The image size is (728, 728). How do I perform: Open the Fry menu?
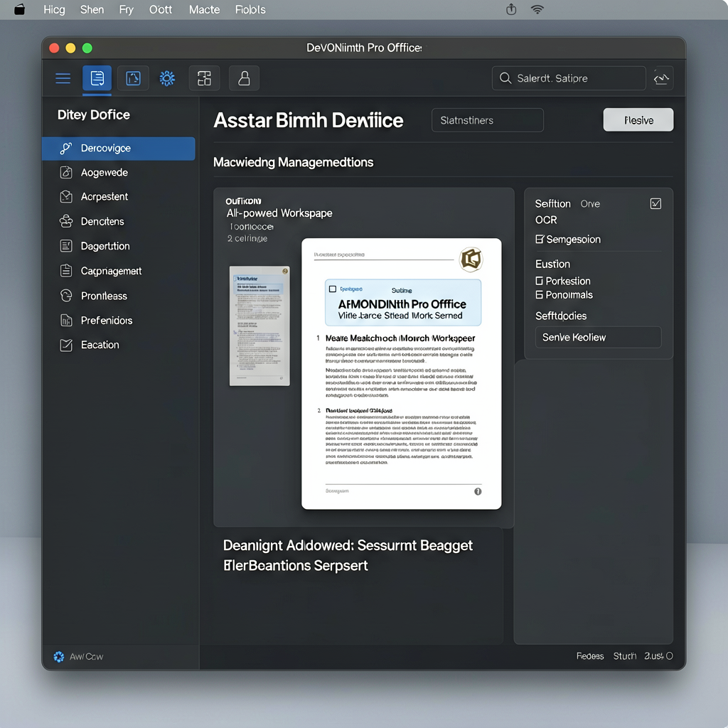127,9
